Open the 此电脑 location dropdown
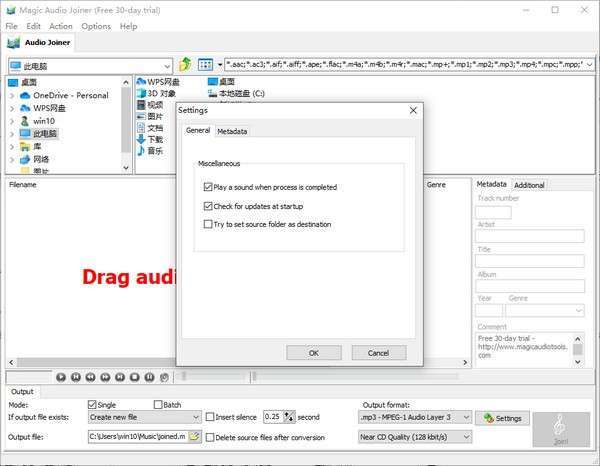Screen dimensions: 600x466 tap(167, 66)
